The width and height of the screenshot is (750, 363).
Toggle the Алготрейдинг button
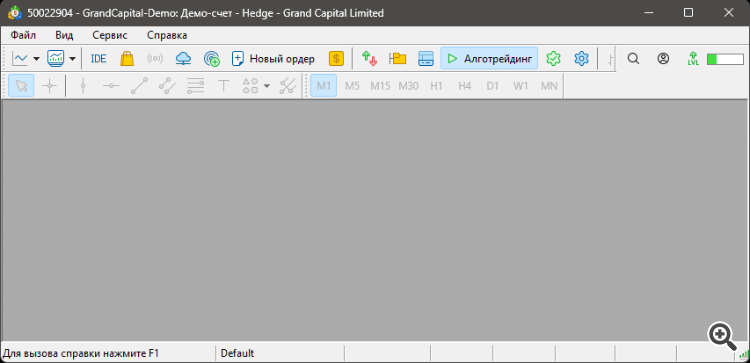[x=489, y=58]
